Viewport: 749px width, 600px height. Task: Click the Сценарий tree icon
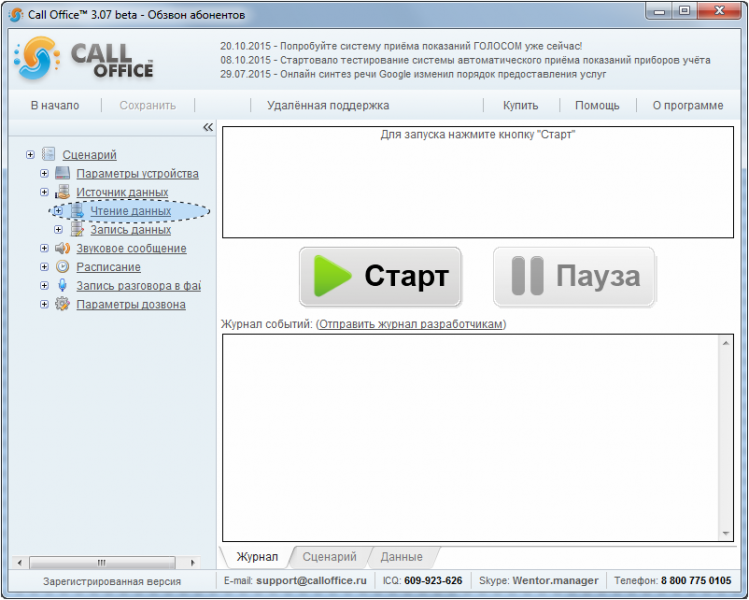click(48, 154)
